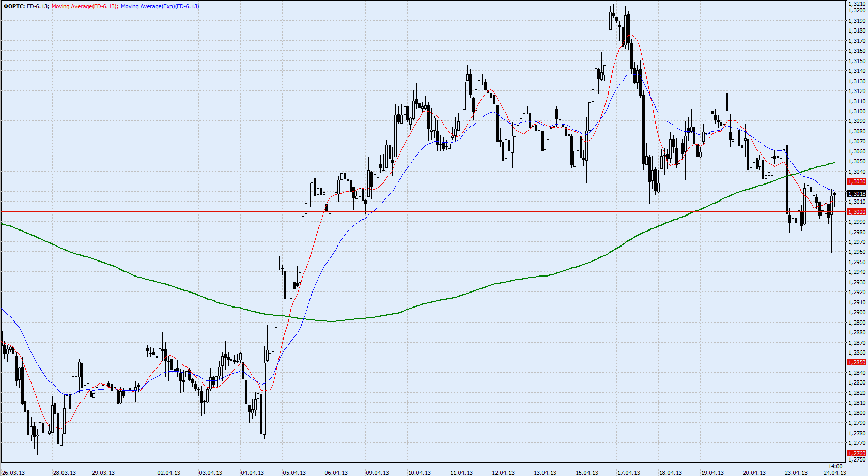Click the 23.04.13 date label
The image size is (868, 476).
coord(796,472)
